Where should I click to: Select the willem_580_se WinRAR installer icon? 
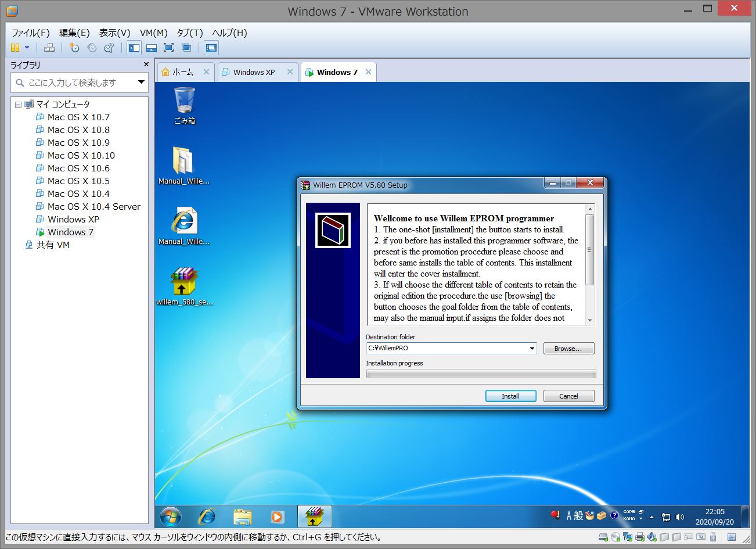pyautogui.click(x=184, y=286)
